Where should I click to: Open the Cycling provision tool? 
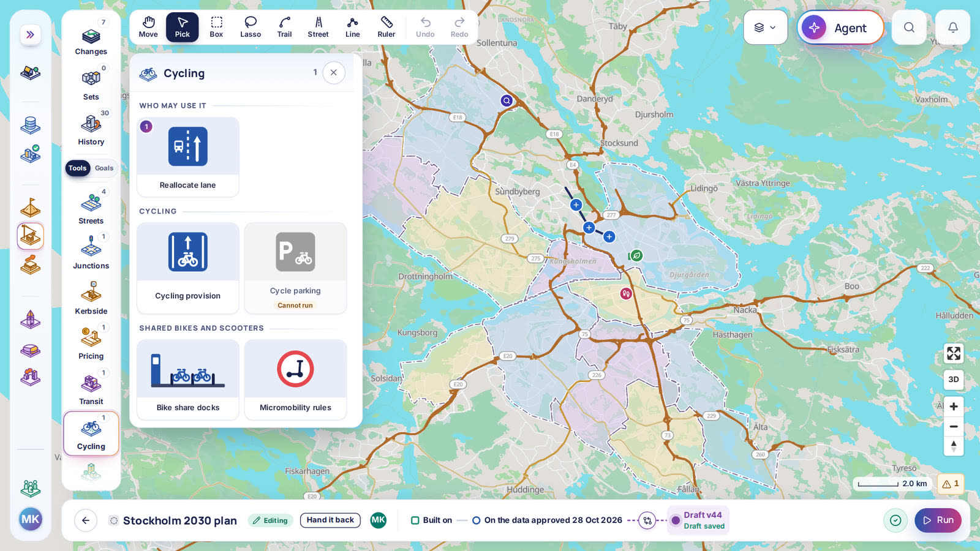point(188,268)
